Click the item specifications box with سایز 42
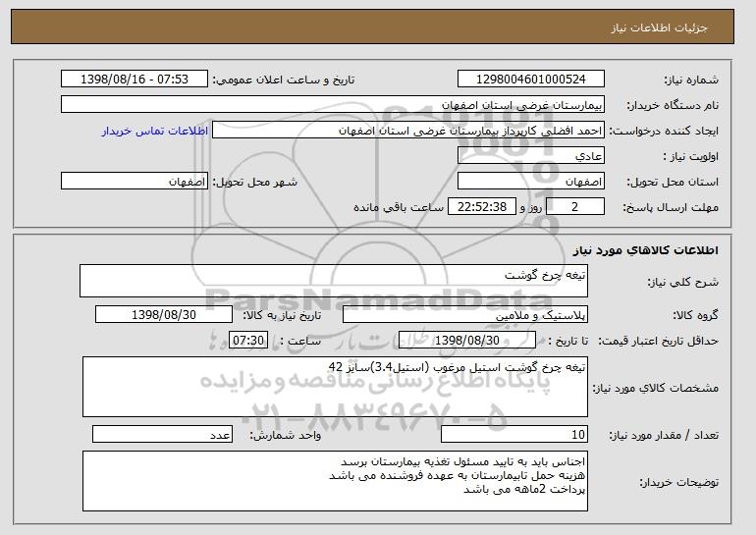This screenshot has height=535, width=756. click(335, 387)
